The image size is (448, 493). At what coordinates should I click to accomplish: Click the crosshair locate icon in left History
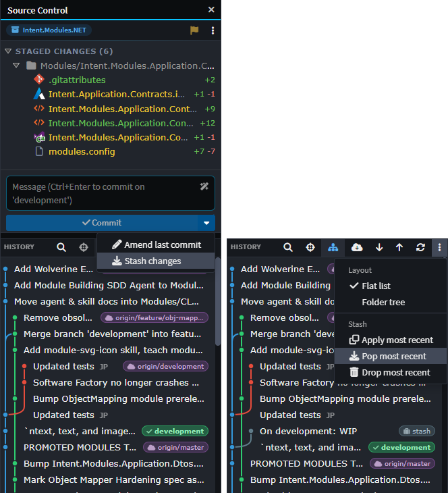(x=84, y=247)
